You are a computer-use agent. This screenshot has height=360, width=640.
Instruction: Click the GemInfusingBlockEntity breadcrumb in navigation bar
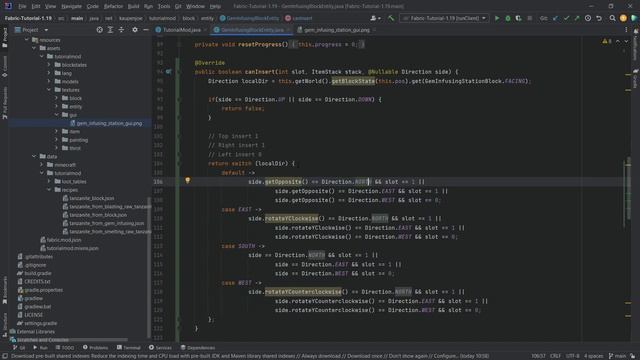249,18
